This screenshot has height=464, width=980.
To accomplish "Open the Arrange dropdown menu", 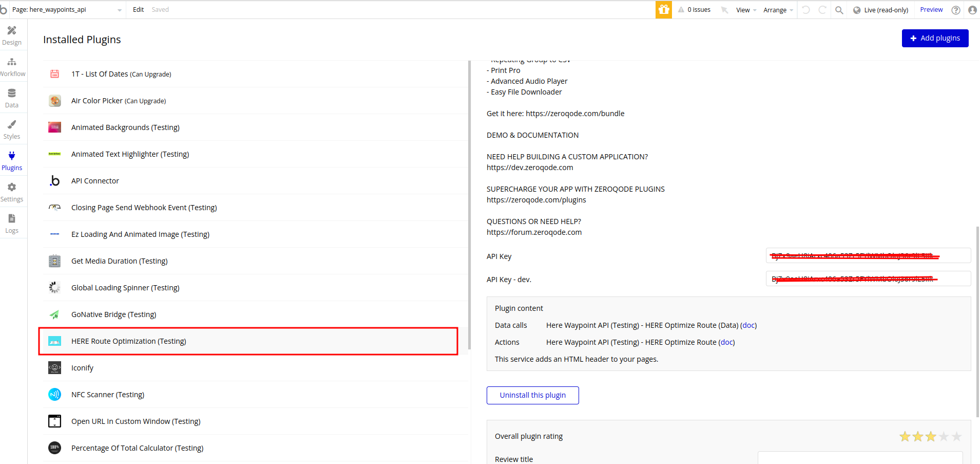I will (x=778, y=10).
